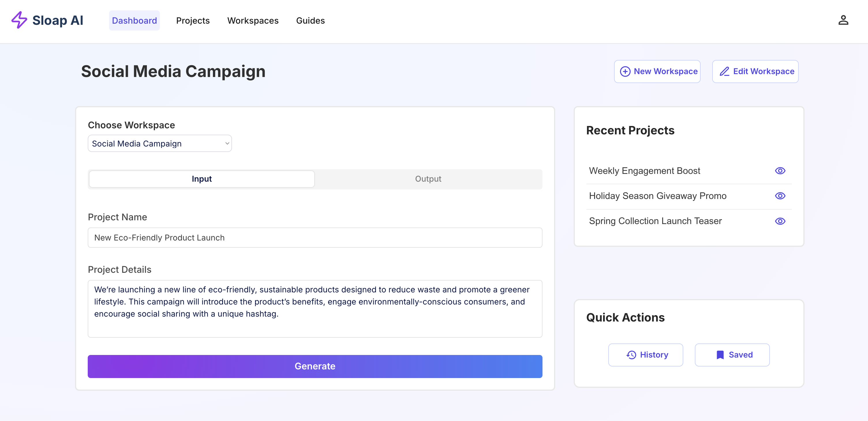Click the Quick Actions heading
The width and height of the screenshot is (868, 421).
click(625, 317)
